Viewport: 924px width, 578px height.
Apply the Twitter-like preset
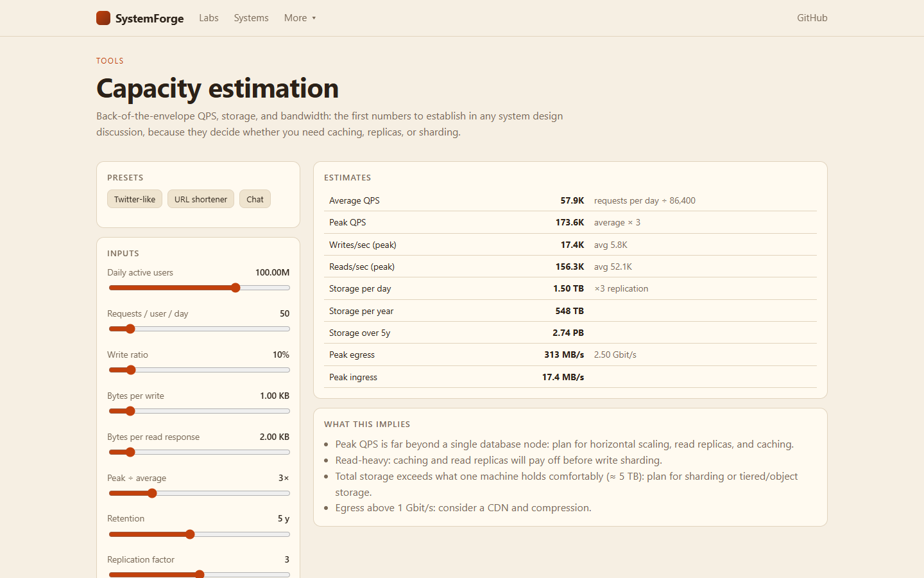135,199
